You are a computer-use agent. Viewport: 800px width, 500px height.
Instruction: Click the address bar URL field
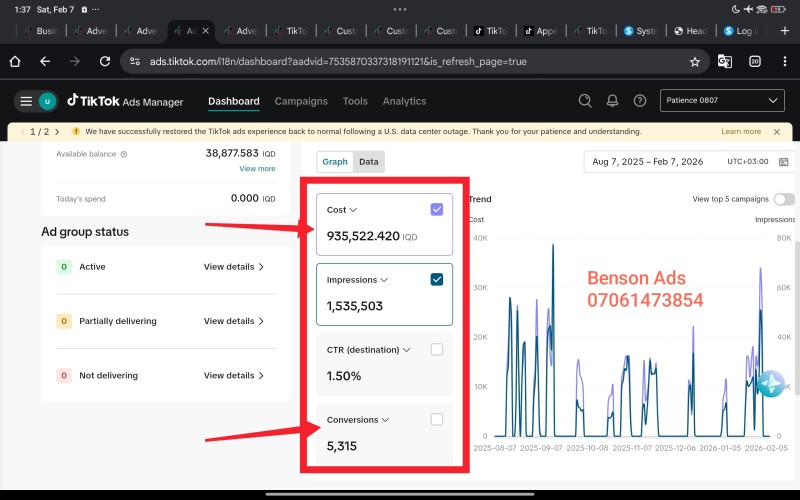414,62
